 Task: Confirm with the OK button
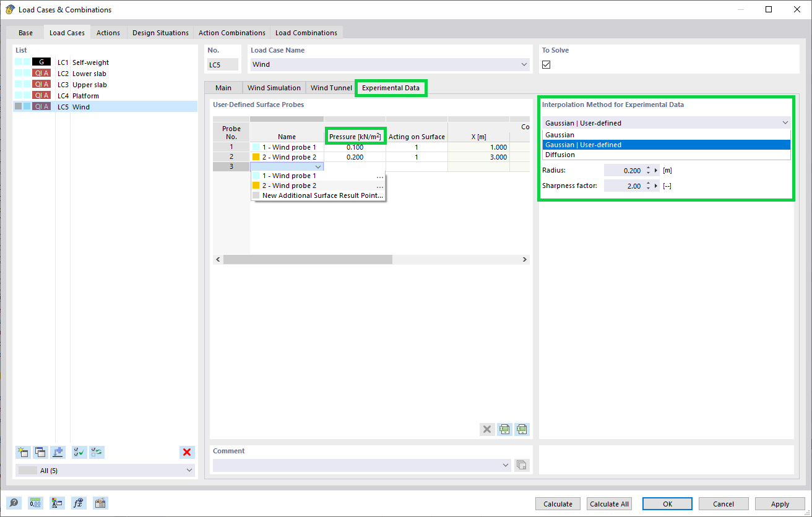(667, 504)
